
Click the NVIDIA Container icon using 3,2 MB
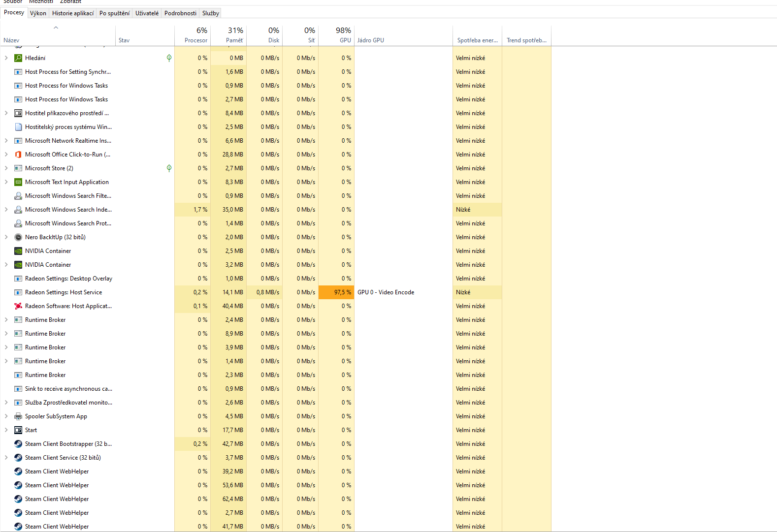pyautogui.click(x=18, y=265)
